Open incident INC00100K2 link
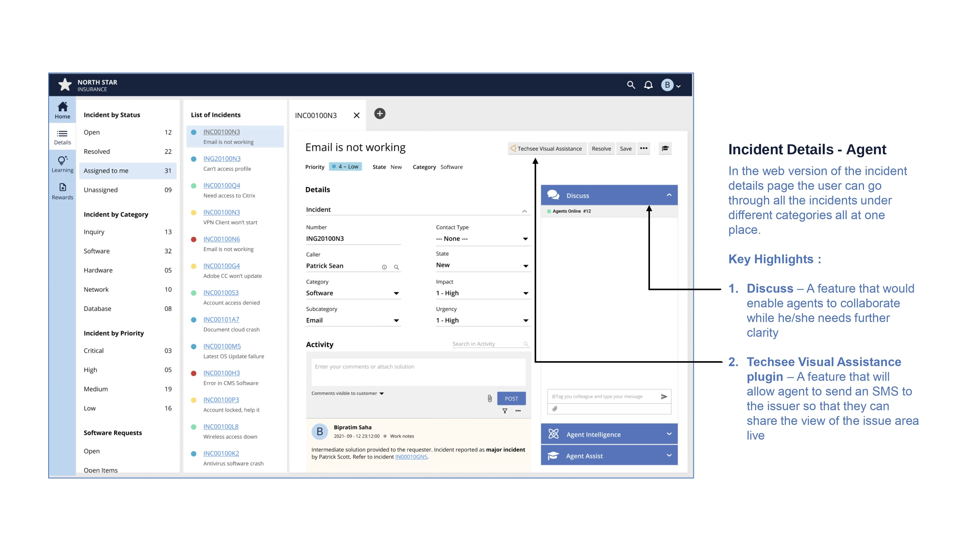The height and width of the screenshot is (551, 980). point(221,453)
